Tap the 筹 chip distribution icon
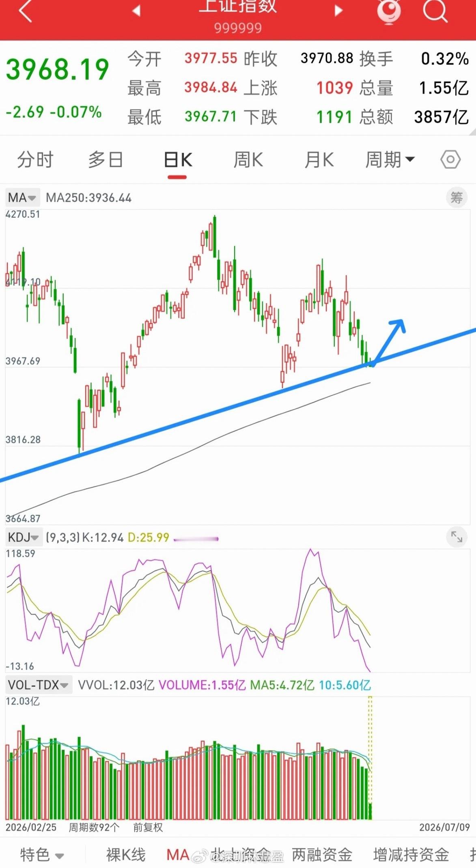This screenshot has height=868, width=476. click(x=457, y=198)
